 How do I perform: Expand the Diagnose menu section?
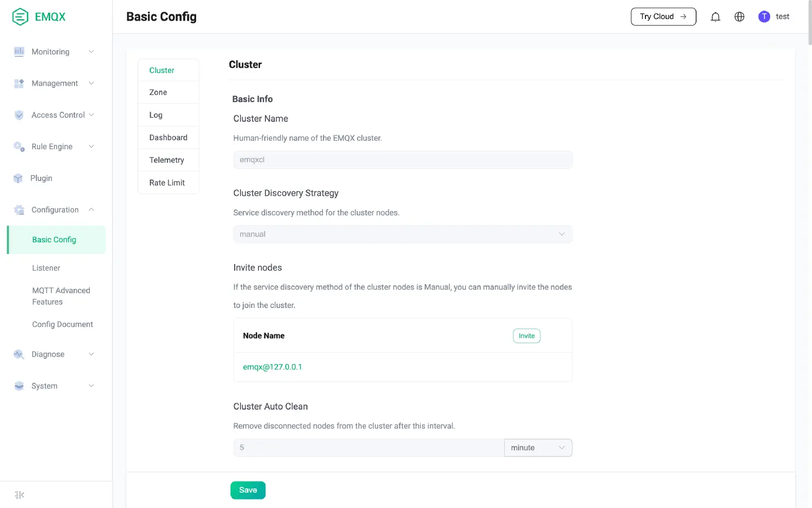point(53,355)
